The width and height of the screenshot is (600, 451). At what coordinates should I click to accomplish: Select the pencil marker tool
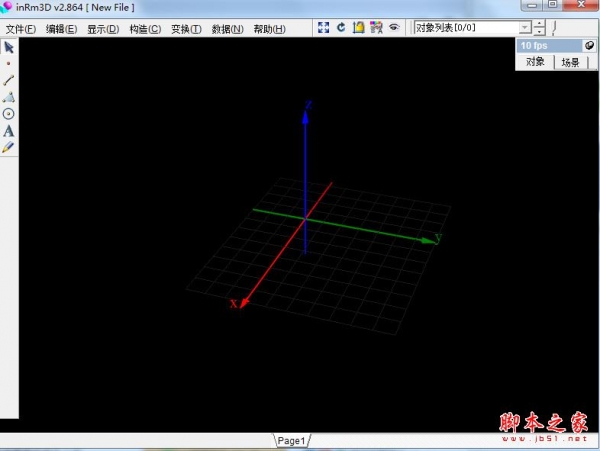click(x=9, y=147)
